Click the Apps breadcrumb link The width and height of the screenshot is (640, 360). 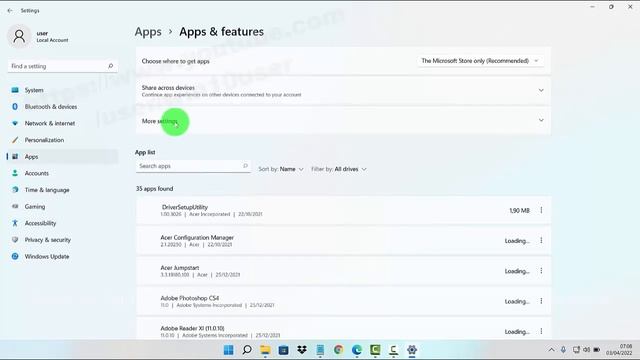pos(148,32)
